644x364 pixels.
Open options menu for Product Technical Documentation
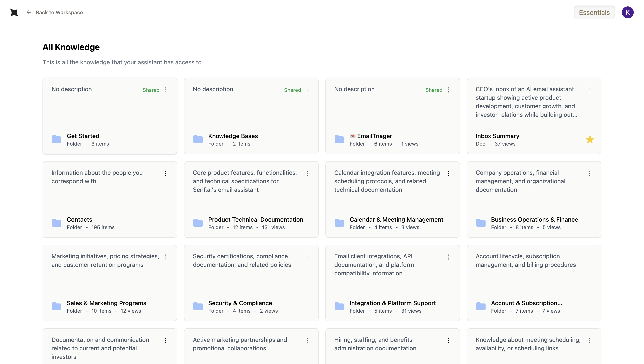point(307,174)
